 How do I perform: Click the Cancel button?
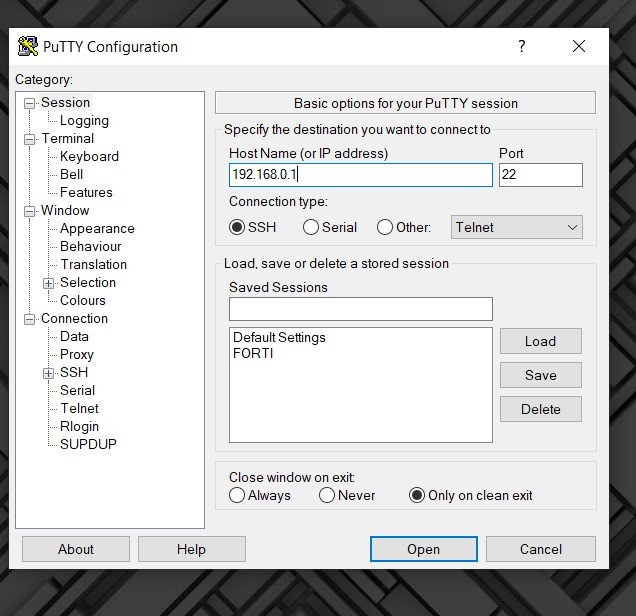tap(541, 549)
